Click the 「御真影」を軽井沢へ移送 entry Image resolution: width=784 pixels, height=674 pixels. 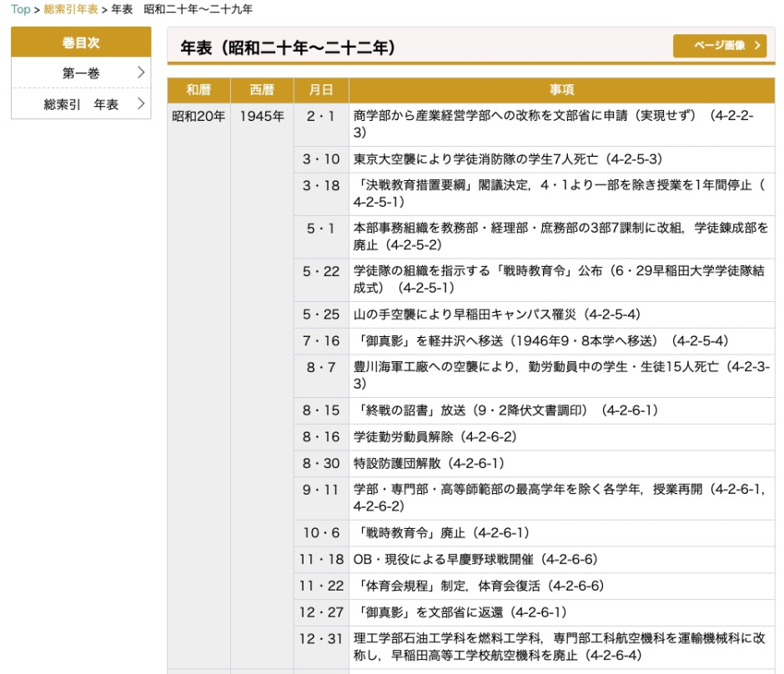(x=562, y=341)
